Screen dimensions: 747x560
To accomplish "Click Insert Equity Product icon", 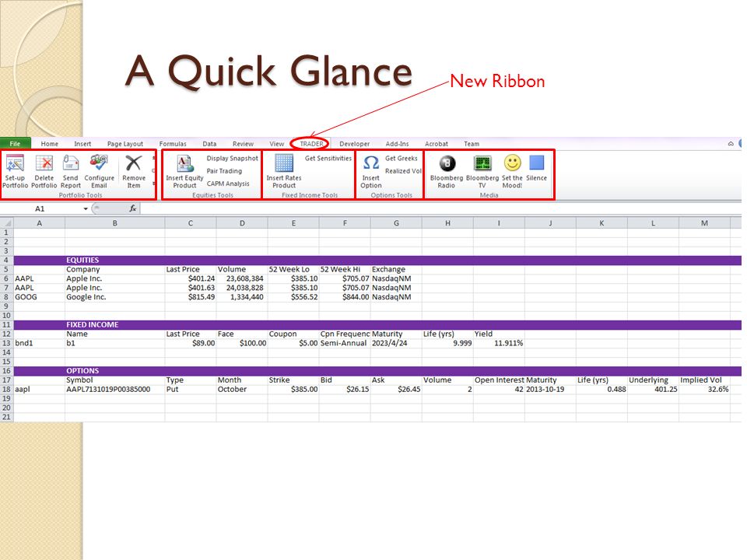I will [185, 163].
